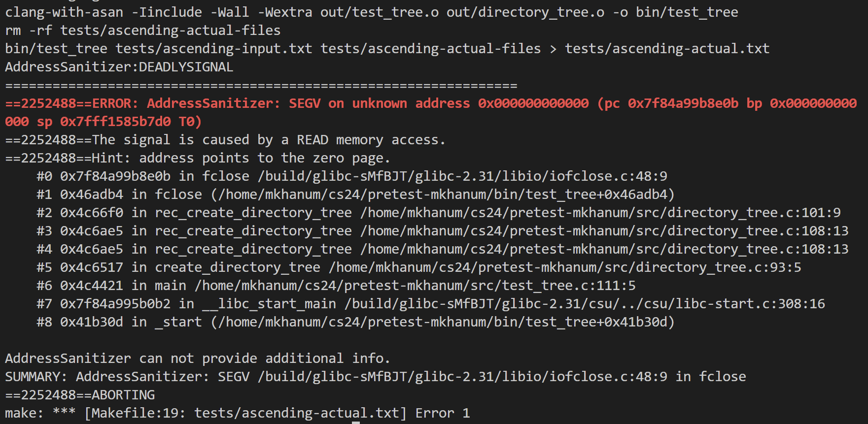This screenshot has height=424, width=868.
Task: Click tests/ascending-actual.txt in make error line
Action: pos(296,413)
